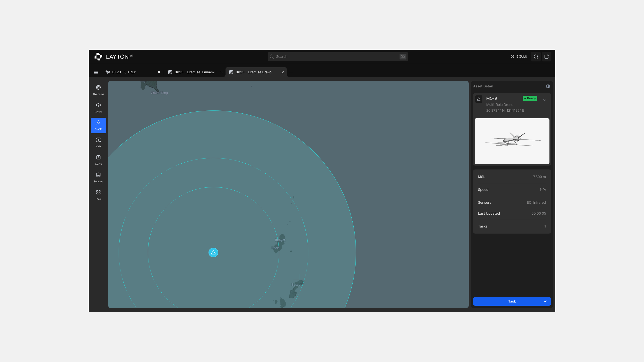The width and height of the screenshot is (644, 362).
Task: Click the Basco map label
Action: click(x=296, y=285)
